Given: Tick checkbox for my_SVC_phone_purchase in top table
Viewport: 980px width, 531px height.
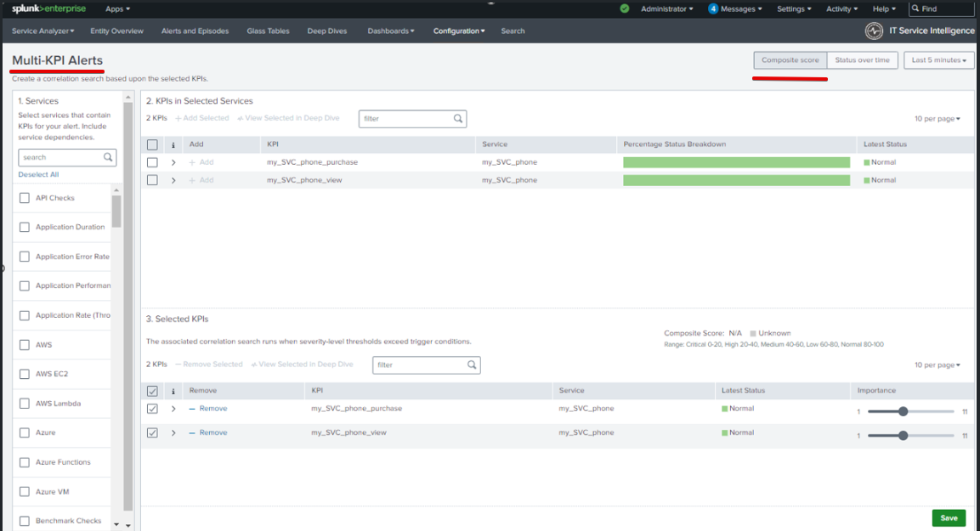Looking at the screenshot, I should tap(152, 162).
